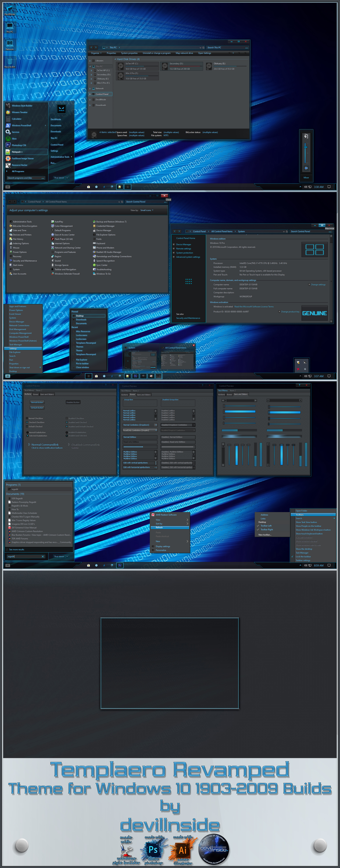The image size is (340, 868).
Task: Select the Obituary (E:) drive tile
Action: pyautogui.click(x=226, y=66)
